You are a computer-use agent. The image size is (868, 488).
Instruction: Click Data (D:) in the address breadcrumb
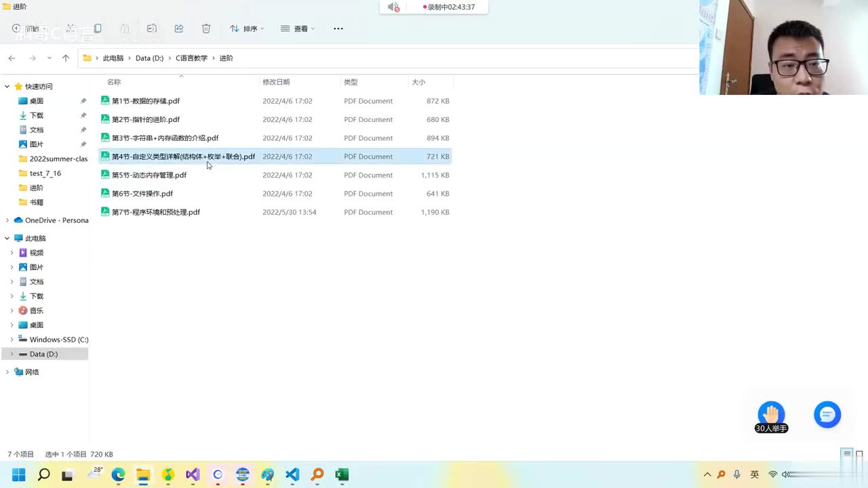(x=149, y=58)
